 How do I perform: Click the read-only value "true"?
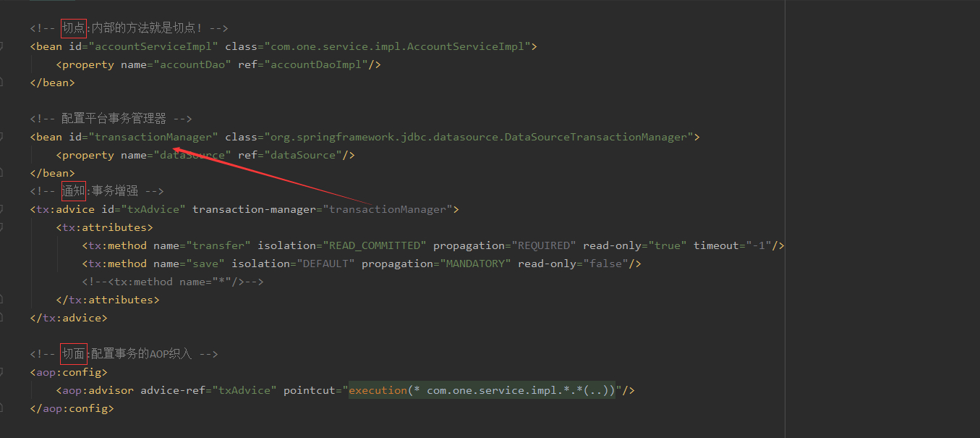pyautogui.click(x=668, y=245)
